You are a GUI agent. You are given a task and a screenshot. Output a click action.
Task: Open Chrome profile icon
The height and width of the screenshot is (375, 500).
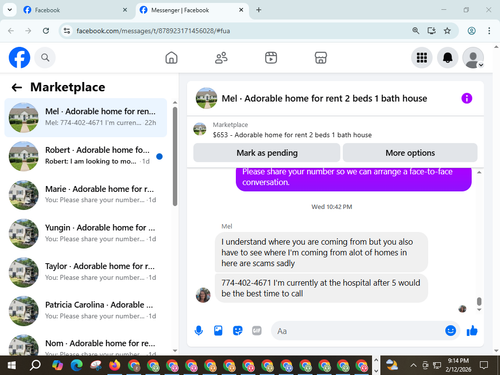(x=471, y=31)
